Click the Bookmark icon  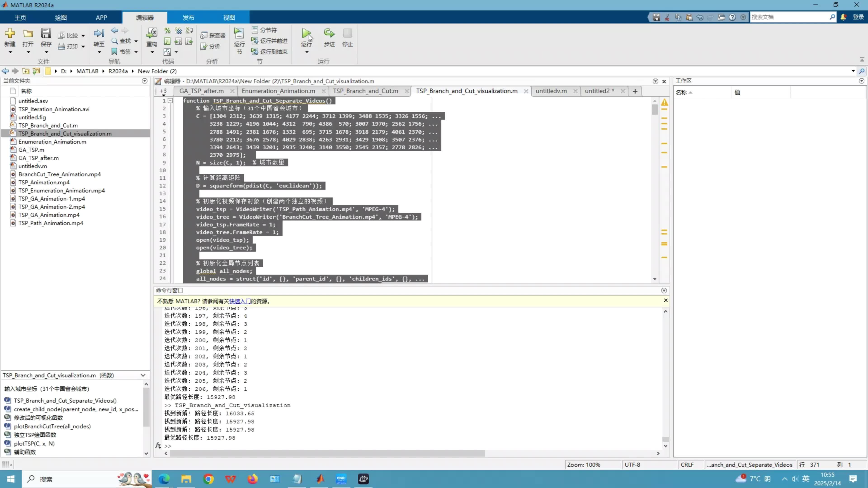point(115,52)
